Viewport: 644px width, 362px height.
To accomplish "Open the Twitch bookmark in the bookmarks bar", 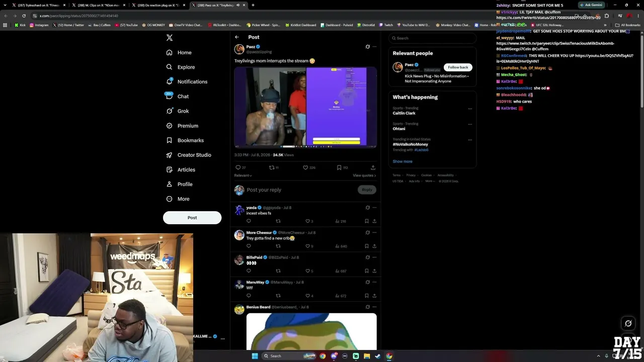I will point(385,25).
